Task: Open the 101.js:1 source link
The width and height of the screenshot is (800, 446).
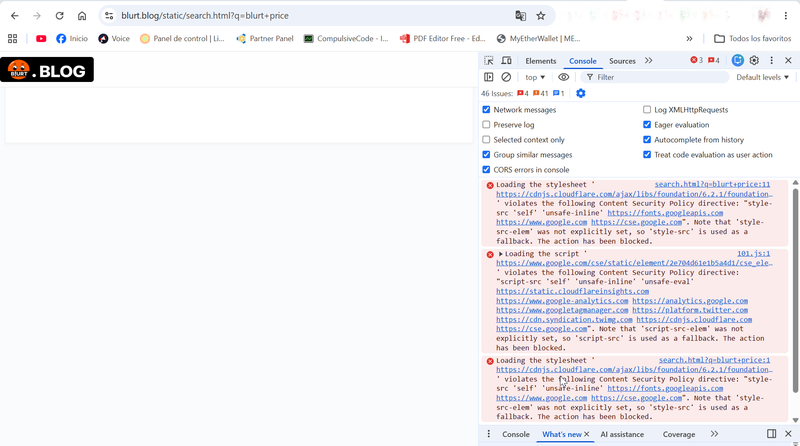Action: (754, 254)
